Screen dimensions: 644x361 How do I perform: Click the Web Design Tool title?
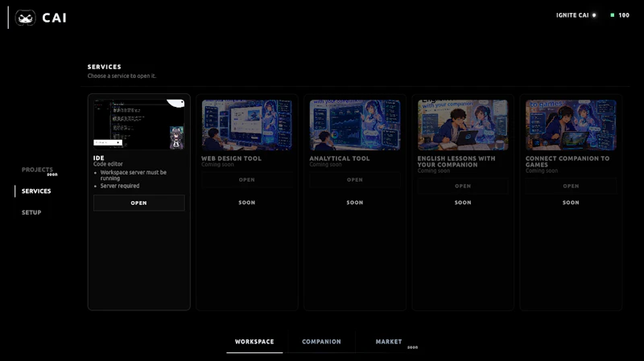click(231, 158)
